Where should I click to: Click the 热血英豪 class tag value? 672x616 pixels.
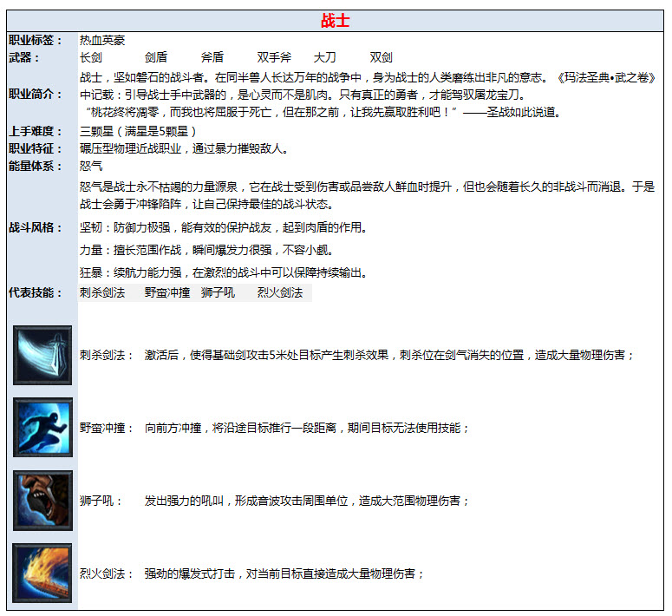coord(102,41)
